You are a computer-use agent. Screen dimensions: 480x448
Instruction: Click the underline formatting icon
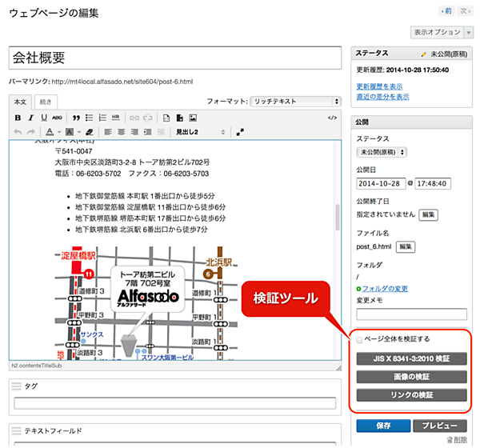(43, 118)
